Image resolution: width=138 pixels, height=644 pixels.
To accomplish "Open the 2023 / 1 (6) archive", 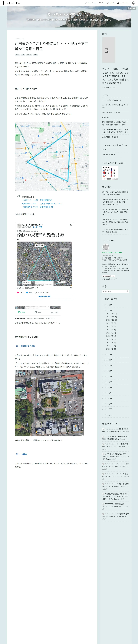I will 111,349.
